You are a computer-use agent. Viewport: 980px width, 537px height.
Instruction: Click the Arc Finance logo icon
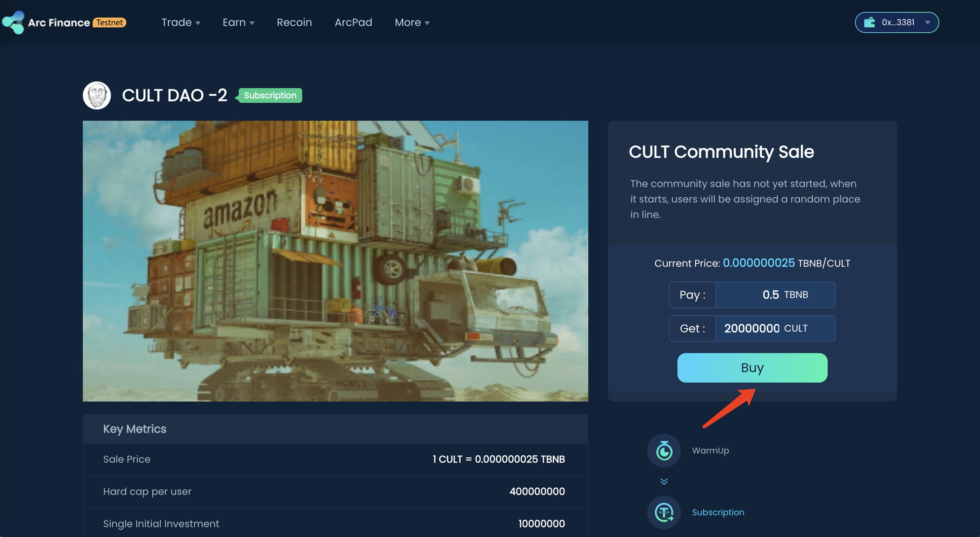(13, 22)
